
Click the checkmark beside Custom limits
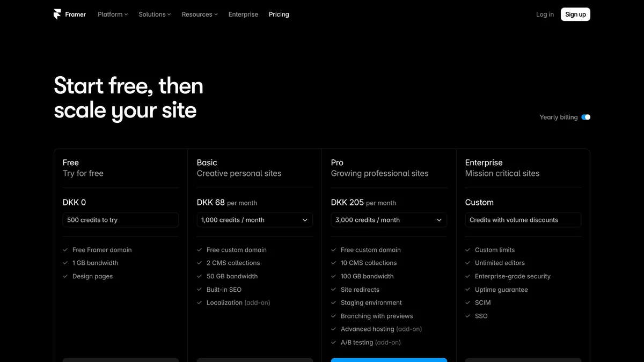coord(468,250)
